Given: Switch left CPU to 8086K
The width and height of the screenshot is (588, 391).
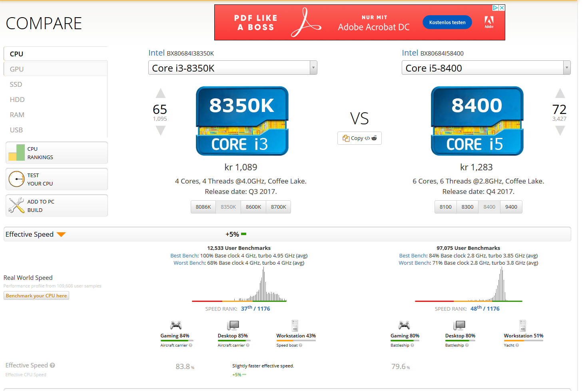Looking at the screenshot, I should click(203, 207).
